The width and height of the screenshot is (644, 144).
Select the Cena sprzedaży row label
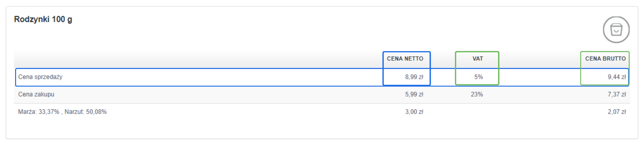(40, 77)
